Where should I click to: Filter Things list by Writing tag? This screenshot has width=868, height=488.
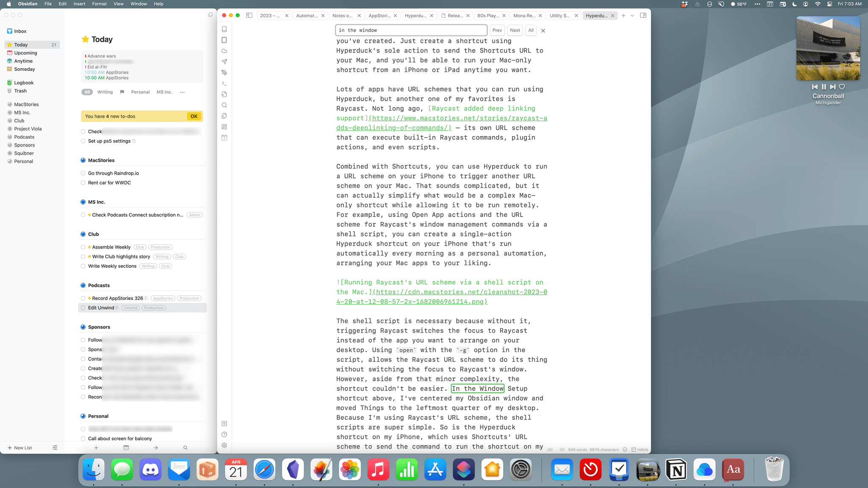pyautogui.click(x=105, y=92)
